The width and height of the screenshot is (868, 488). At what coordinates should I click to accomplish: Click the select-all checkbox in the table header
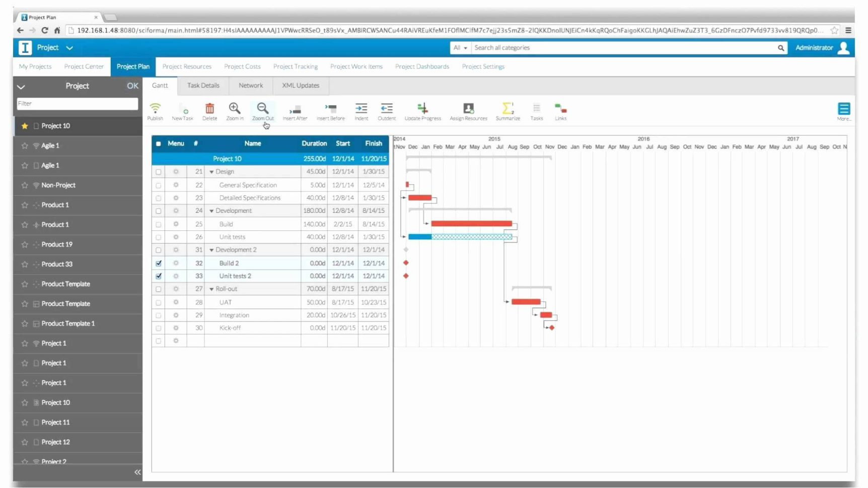[159, 143]
